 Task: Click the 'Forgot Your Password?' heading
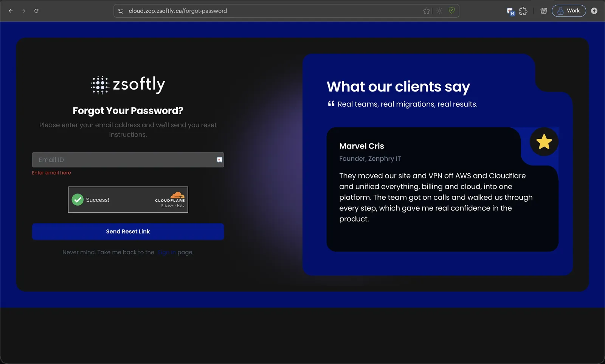(128, 111)
